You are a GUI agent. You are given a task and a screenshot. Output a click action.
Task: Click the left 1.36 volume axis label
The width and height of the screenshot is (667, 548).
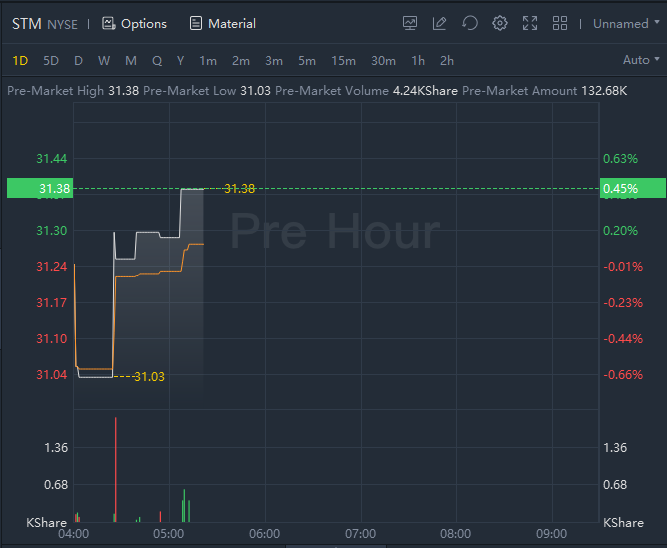tap(56, 448)
